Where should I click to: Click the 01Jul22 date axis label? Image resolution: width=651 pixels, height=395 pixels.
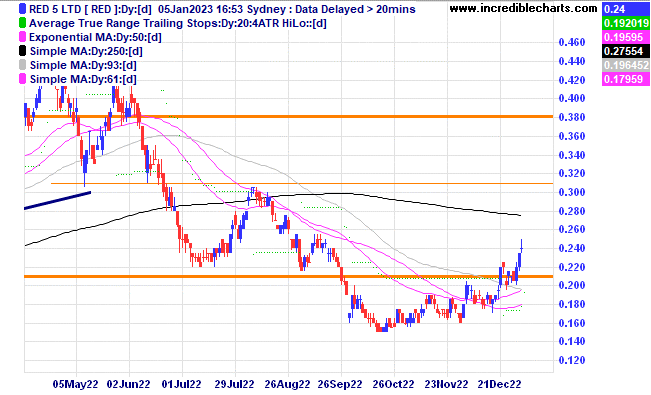(181, 384)
